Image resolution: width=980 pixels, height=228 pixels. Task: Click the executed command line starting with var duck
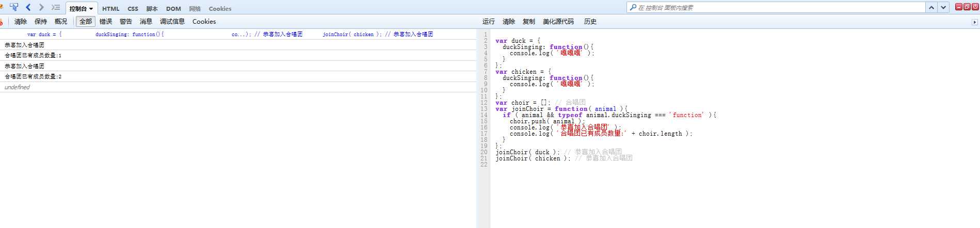click(x=238, y=35)
